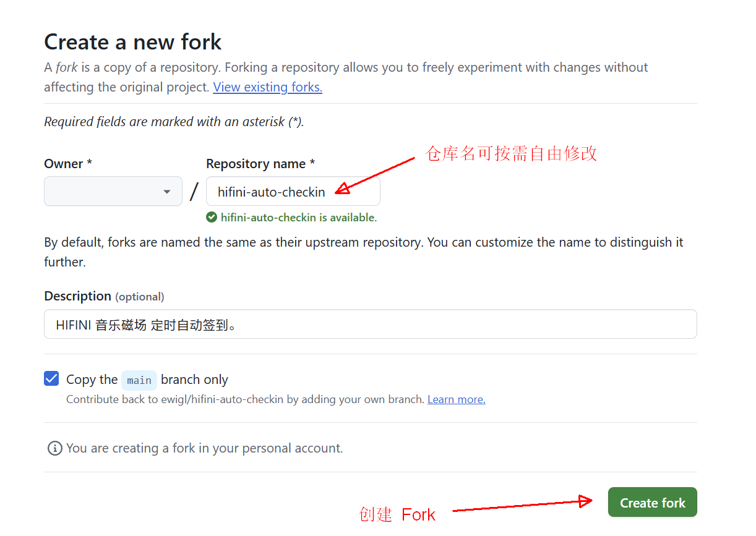Image resolution: width=756 pixels, height=536 pixels.
Task: Focus the Description text field
Action: click(x=370, y=324)
